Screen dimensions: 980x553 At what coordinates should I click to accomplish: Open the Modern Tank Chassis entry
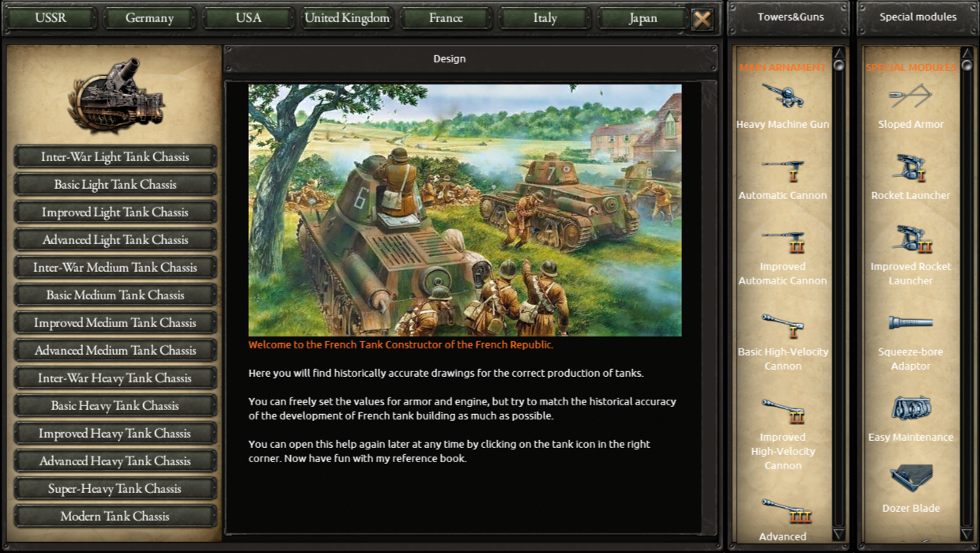(x=115, y=517)
